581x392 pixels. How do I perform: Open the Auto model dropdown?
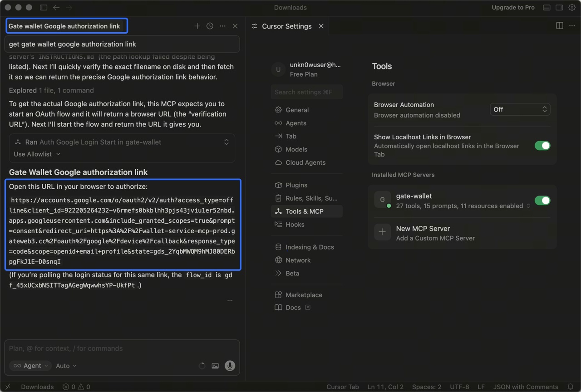[66, 366]
